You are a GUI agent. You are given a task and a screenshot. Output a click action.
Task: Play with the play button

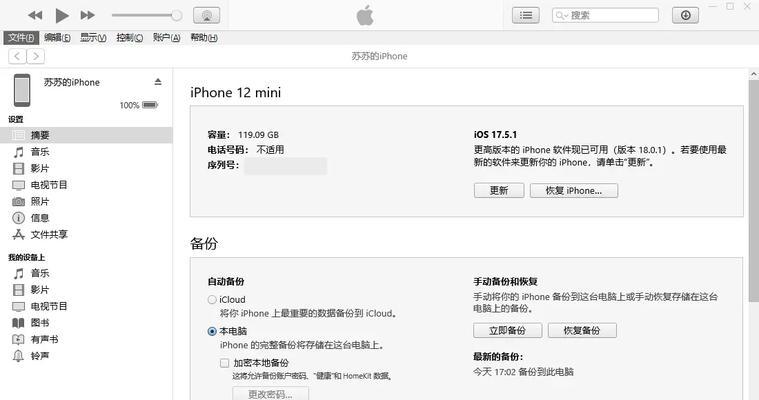[x=61, y=15]
